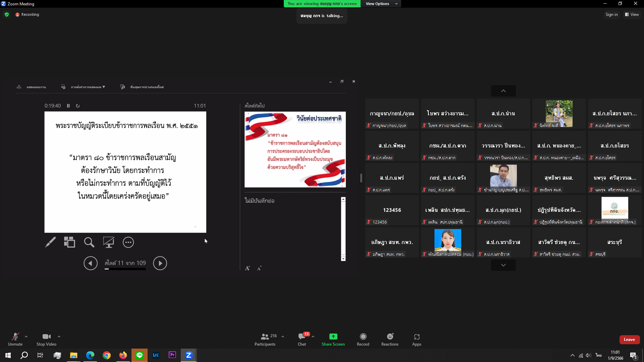Open Windows taskbar search

(x=24, y=355)
